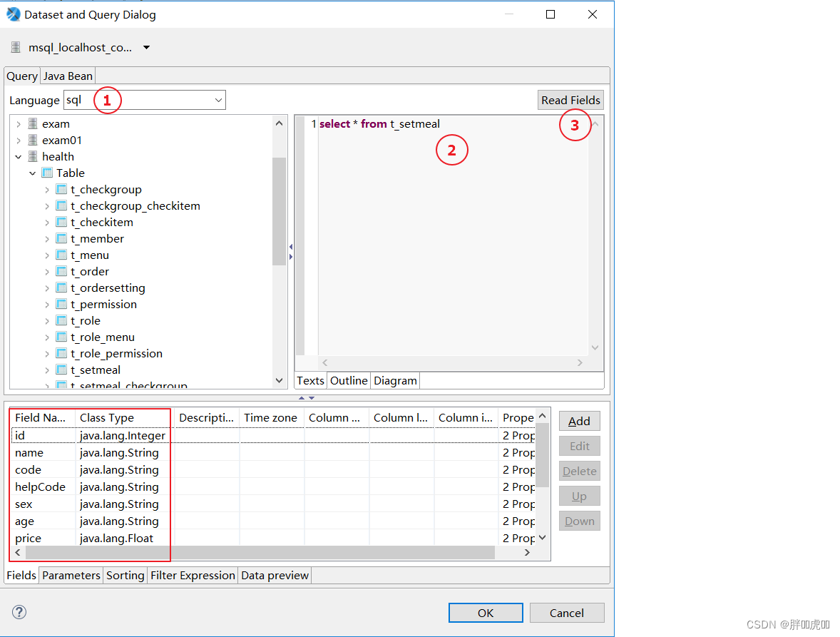The image size is (840, 637).
Task: Collapse the Table folder node
Action: (x=33, y=173)
